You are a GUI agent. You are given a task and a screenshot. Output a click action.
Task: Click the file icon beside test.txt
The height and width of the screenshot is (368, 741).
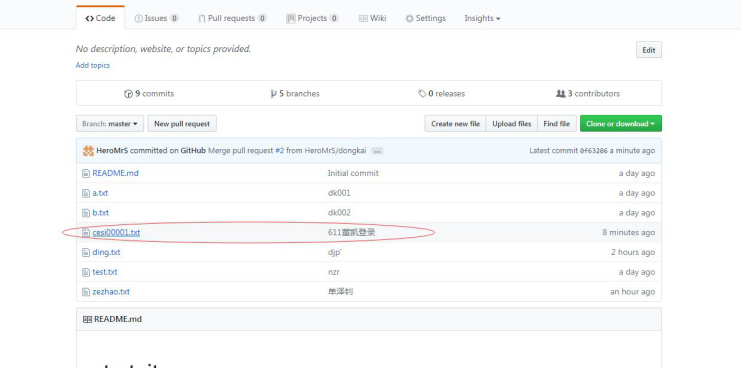(x=86, y=272)
